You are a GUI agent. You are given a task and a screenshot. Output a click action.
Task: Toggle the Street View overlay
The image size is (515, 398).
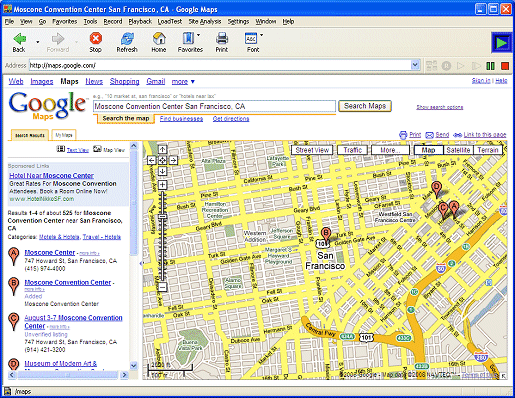312,150
